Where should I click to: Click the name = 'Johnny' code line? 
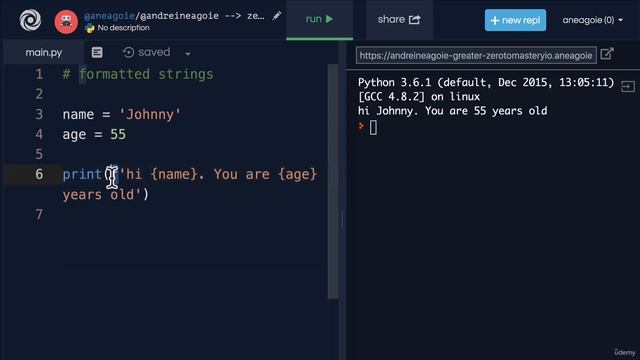pos(122,114)
